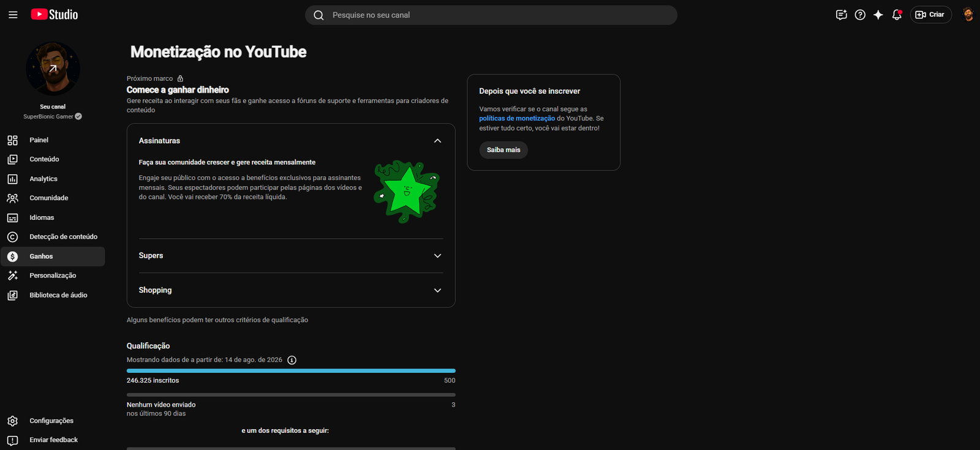Open the notifications bell
The image size is (980, 450).
897,15
